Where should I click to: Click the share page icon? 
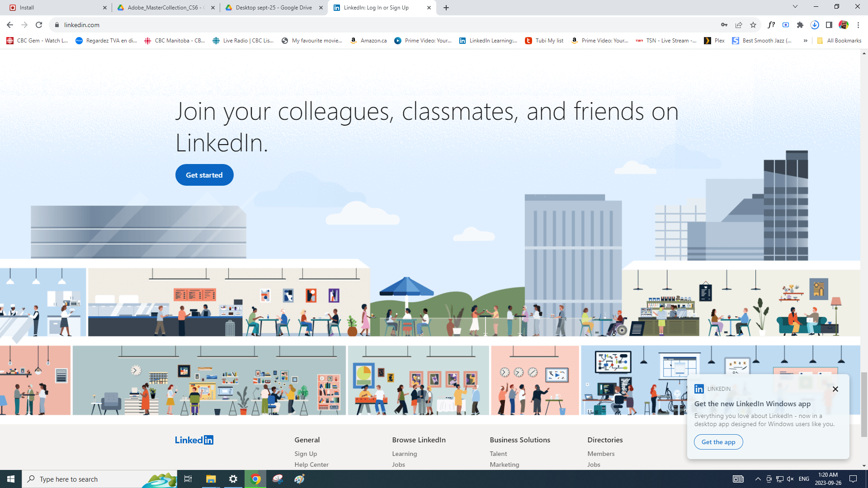tap(739, 25)
